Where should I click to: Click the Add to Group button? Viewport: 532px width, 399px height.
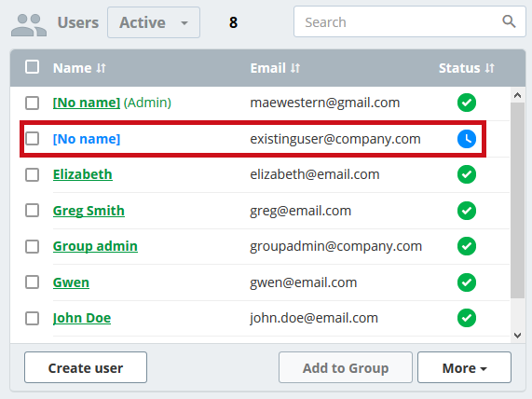point(346,367)
